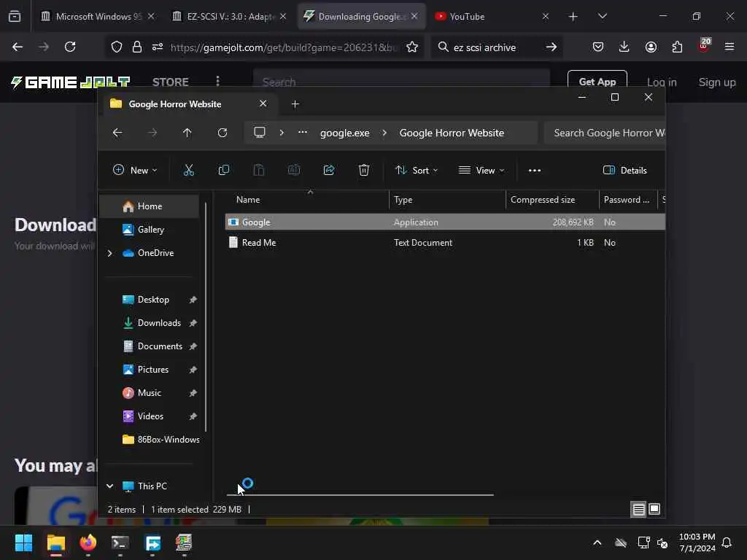Click the Game Jolt logo

pyautogui.click(x=70, y=82)
